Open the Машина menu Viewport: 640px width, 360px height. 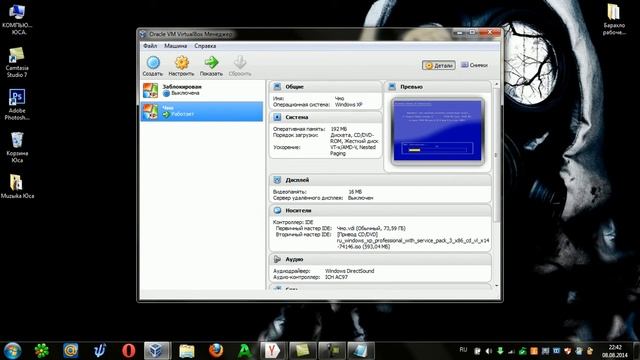[176, 46]
